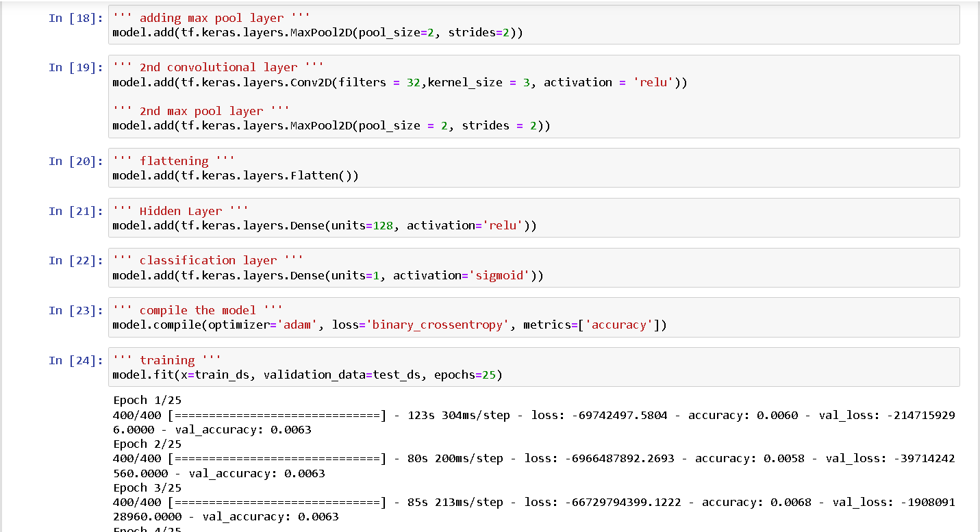Select the In [18] max pool code cell
This screenshot has height=532, width=980.
pyautogui.click(x=533, y=25)
